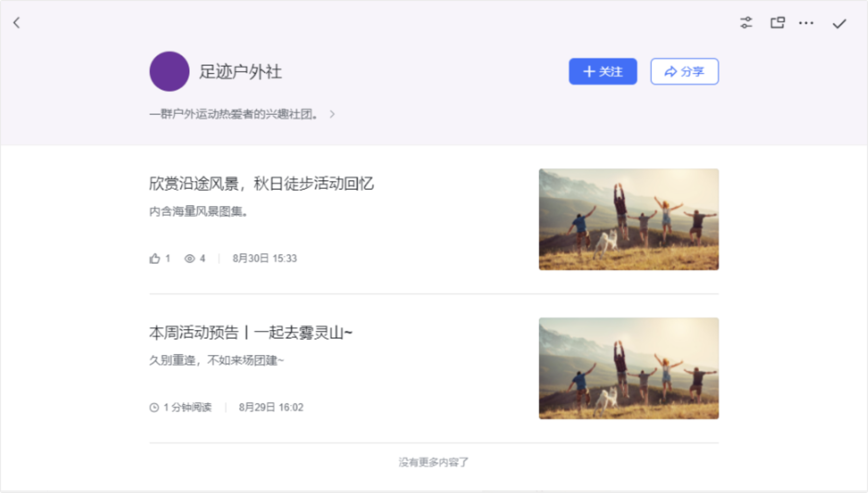The image size is (868, 493).
Task: Click the back arrow at top left
Action: pos(17,23)
